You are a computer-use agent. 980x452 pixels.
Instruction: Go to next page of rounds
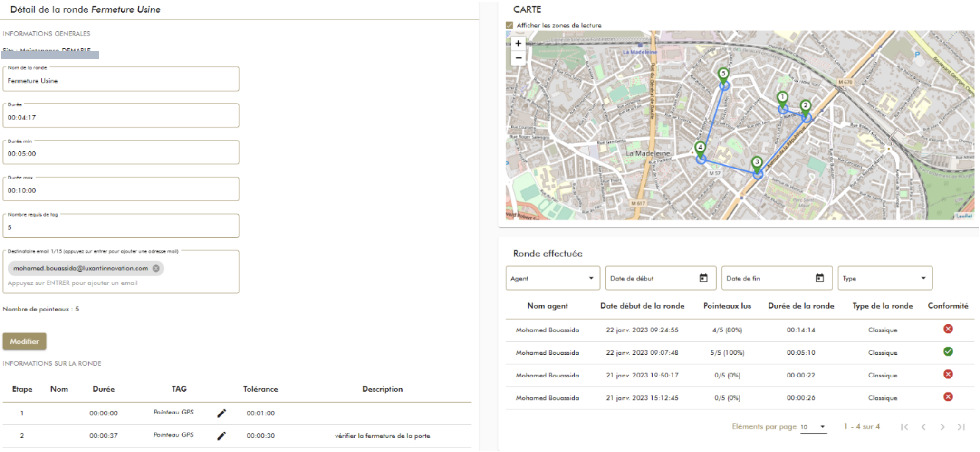pyautogui.click(x=942, y=427)
